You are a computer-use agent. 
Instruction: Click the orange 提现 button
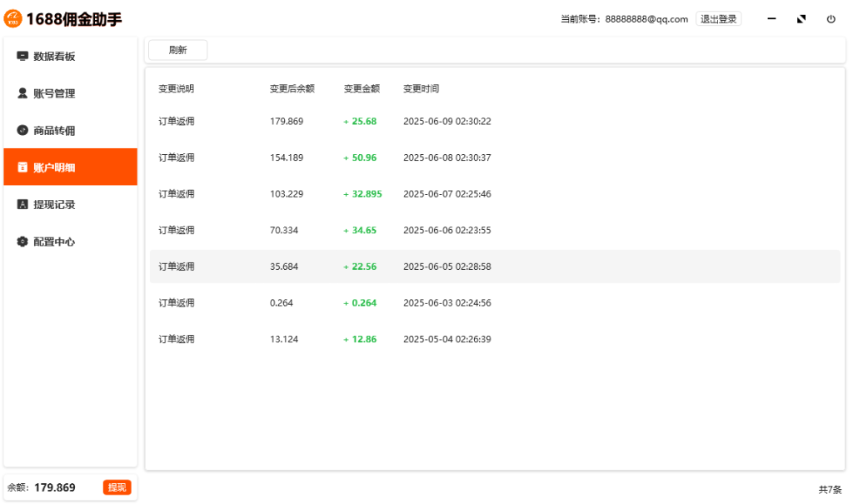[x=117, y=487]
